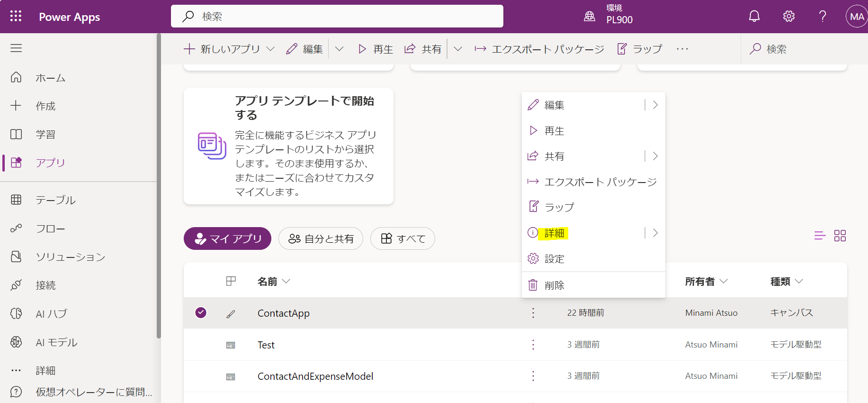Select the 自分と共有 filter pill

pyautogui.click(x=321, y=238)
